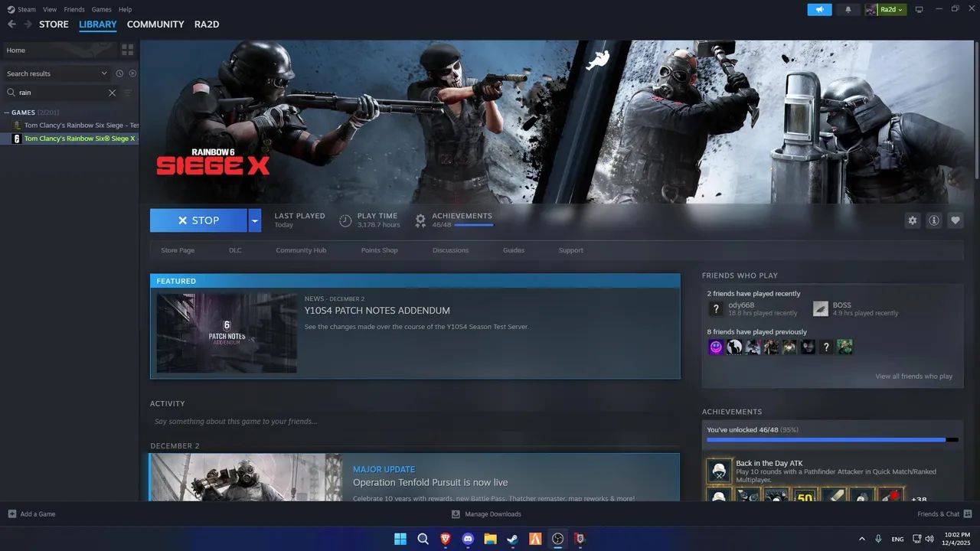Viewport: 980px width, 551px height.
Task: Show game info icon
Action: pyautogui.click(x=933, y=220)
